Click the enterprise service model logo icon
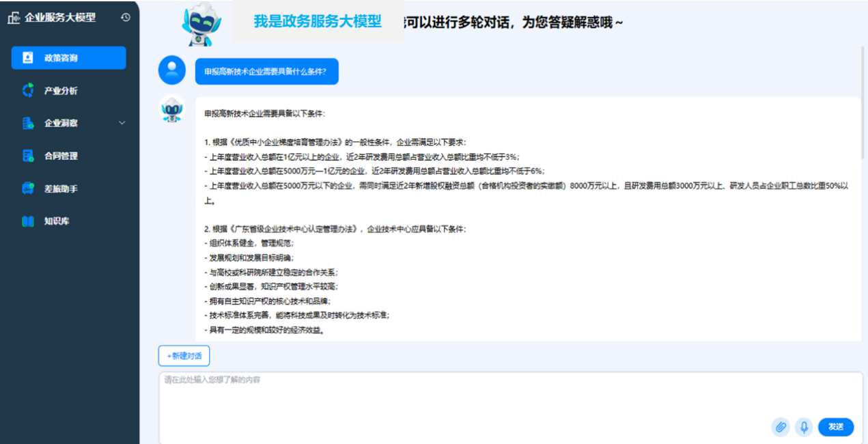 click(x=14, y=18)
